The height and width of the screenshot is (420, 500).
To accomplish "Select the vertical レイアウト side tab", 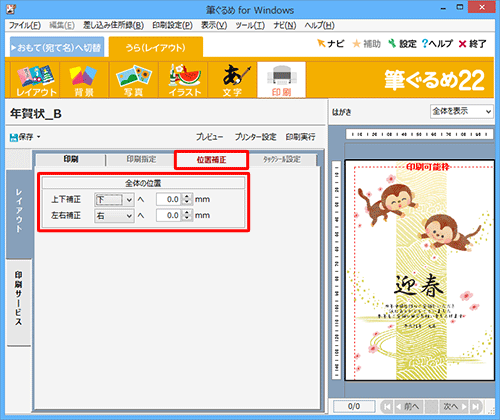I will click(19, 214).
